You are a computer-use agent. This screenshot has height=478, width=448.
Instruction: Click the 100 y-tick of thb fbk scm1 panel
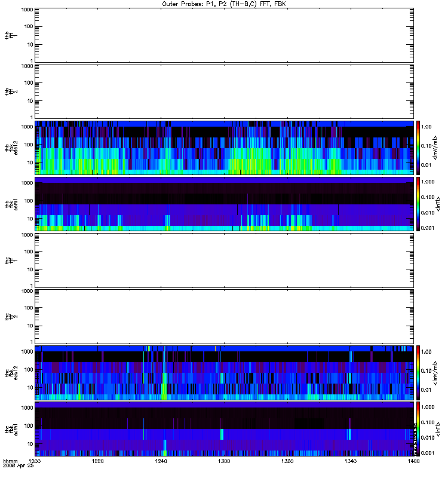(29, 201)
